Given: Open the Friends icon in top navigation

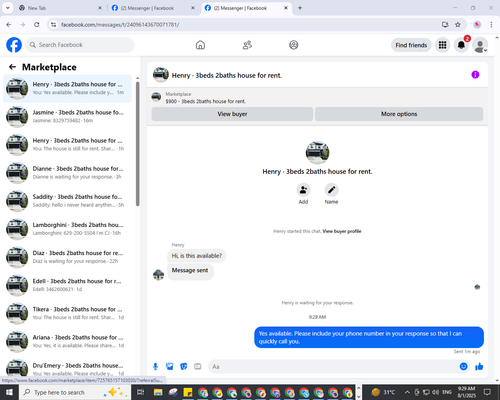Looking at the screenshot, I should [247, 45].
